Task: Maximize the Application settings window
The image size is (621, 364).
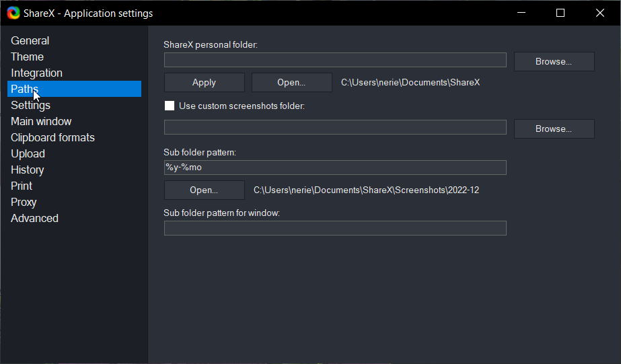Action: click(560, 13)
